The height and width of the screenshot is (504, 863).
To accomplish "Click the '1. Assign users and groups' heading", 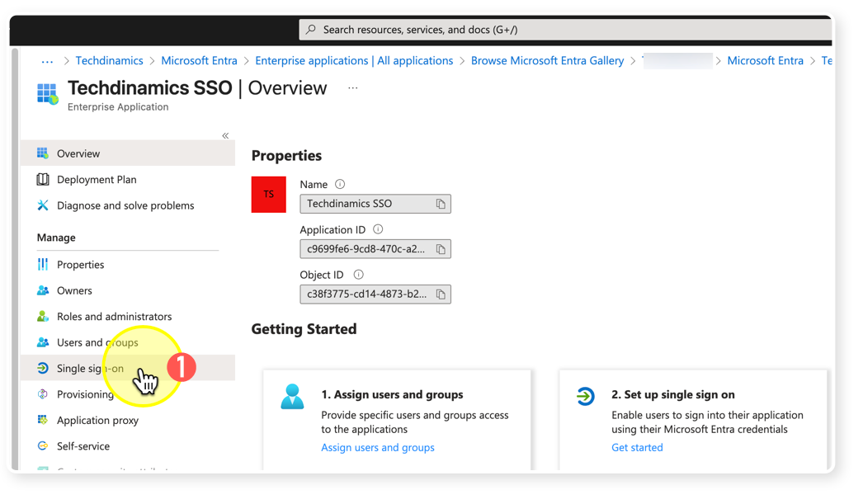I will tap(392, 394).
